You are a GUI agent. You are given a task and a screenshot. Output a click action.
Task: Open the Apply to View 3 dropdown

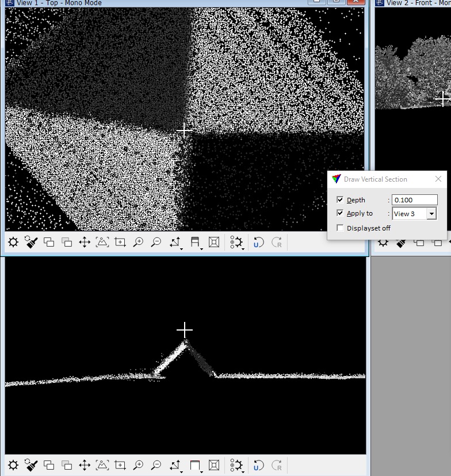coord(431,214)
